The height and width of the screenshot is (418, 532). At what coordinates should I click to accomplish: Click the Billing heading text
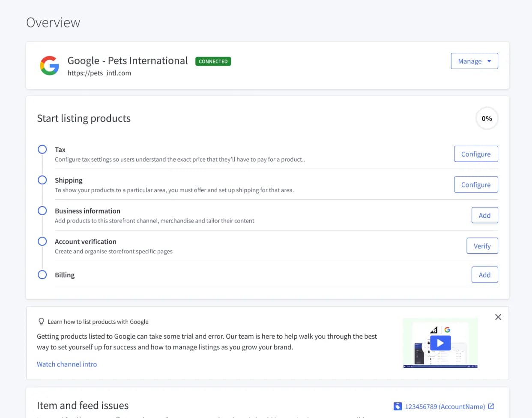pos(65,275)
